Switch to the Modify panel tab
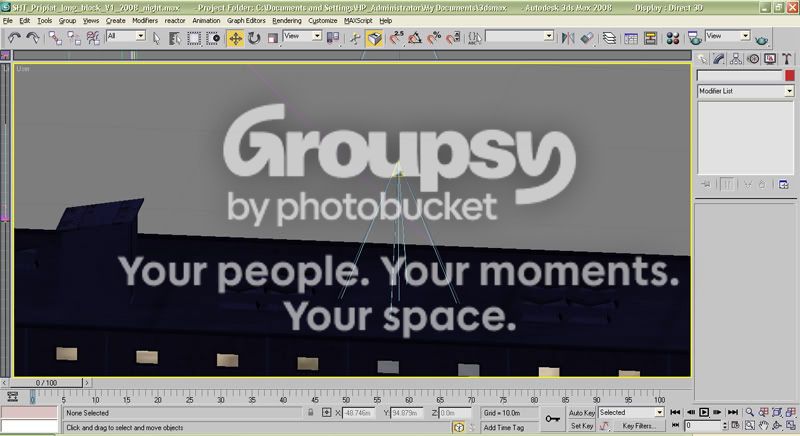The height and width of the screenshot is (436, 800). 719,59
